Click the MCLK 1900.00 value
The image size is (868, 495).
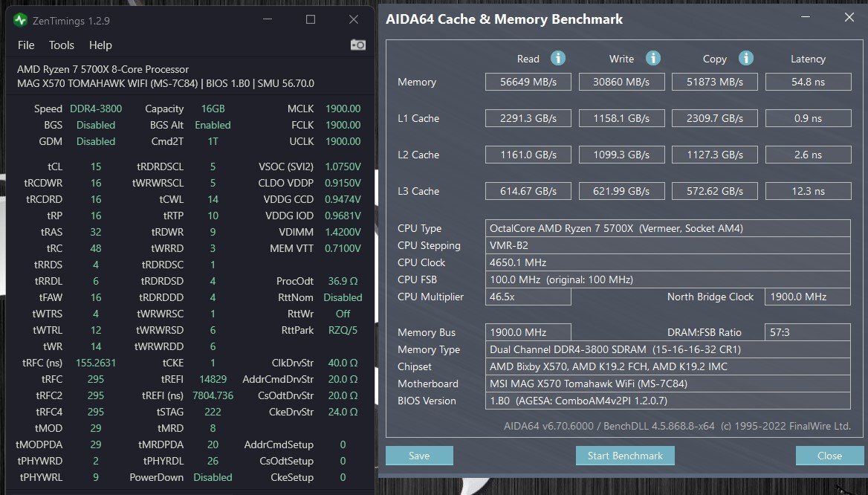tap(343, 109)
